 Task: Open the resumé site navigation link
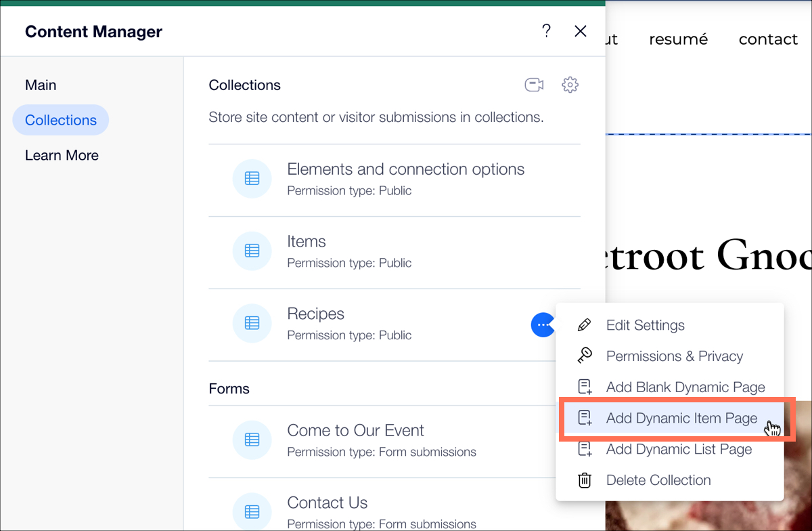678,39
